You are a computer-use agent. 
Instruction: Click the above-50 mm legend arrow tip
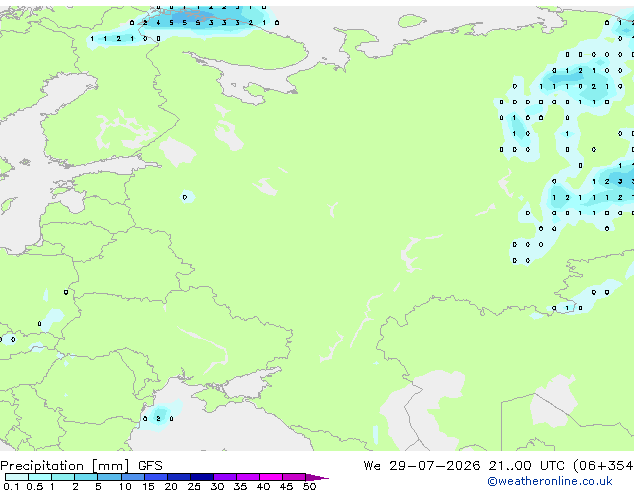click(317, 477)
